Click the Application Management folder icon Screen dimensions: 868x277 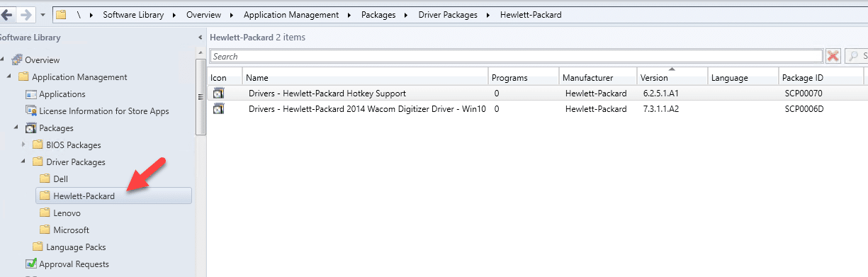pyautogui.click(x=23, y=77)
